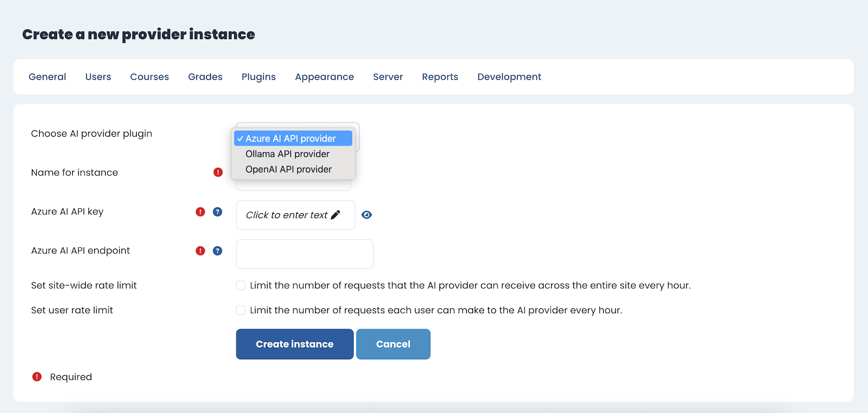
Task: Open the Reports tab
Action: point(440,77)
